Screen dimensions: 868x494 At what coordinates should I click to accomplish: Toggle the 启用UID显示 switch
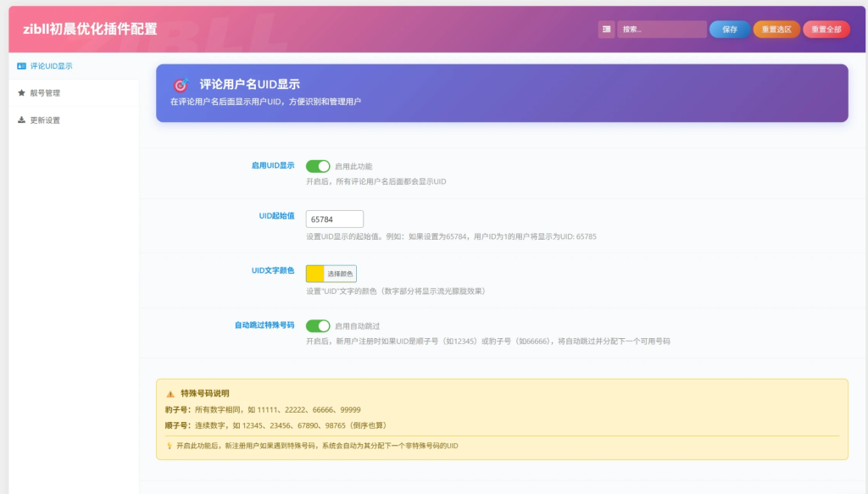pyautogui.click(x=318, y=166)
